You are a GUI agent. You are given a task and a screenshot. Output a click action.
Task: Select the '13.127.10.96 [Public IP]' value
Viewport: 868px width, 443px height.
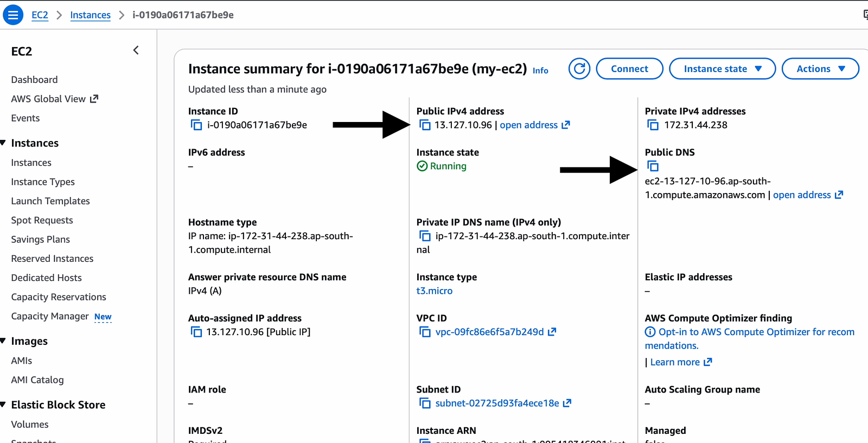[x=258, y=332]
